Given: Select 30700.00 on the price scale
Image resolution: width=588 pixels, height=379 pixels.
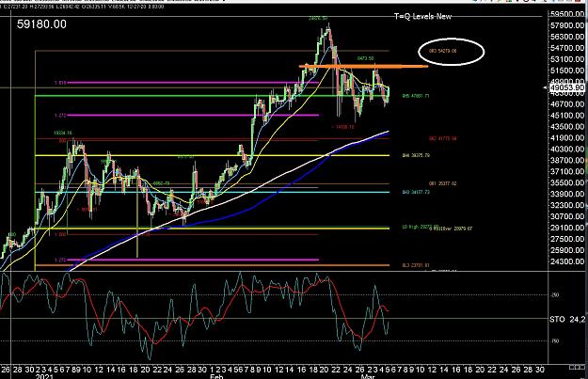Looking at the screenshot, I should (567, 216).
